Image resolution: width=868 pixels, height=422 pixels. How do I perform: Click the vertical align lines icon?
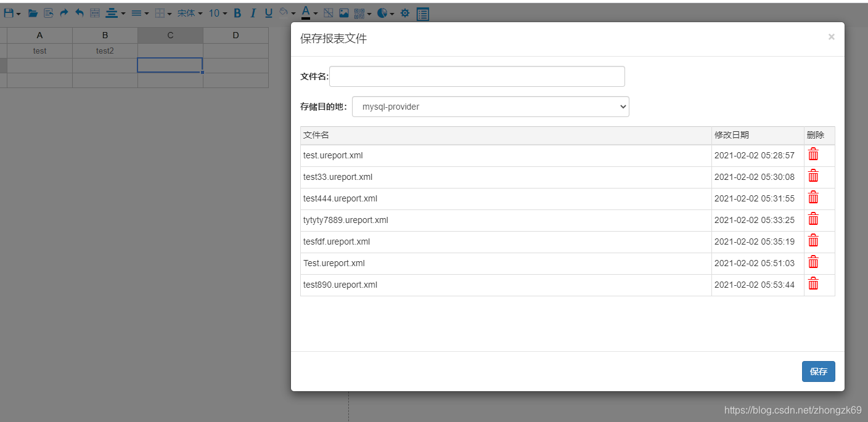(136, 13)
